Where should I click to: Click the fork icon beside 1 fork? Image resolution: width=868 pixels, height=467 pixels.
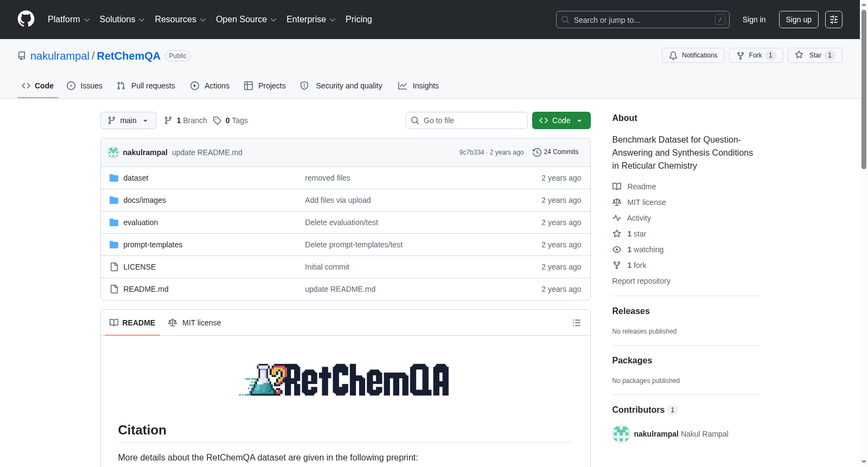coord(617,265)
